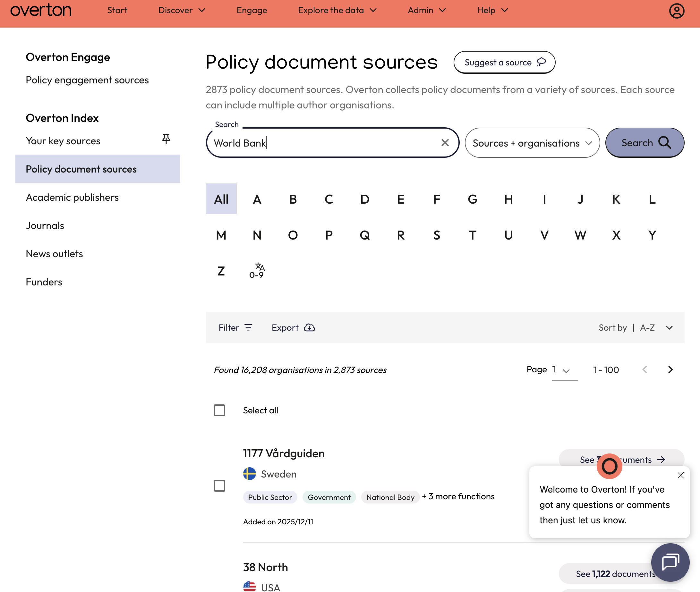Click the orange circle chat avatar
This screenshot has height=592, width=700.
click(609, 466)
